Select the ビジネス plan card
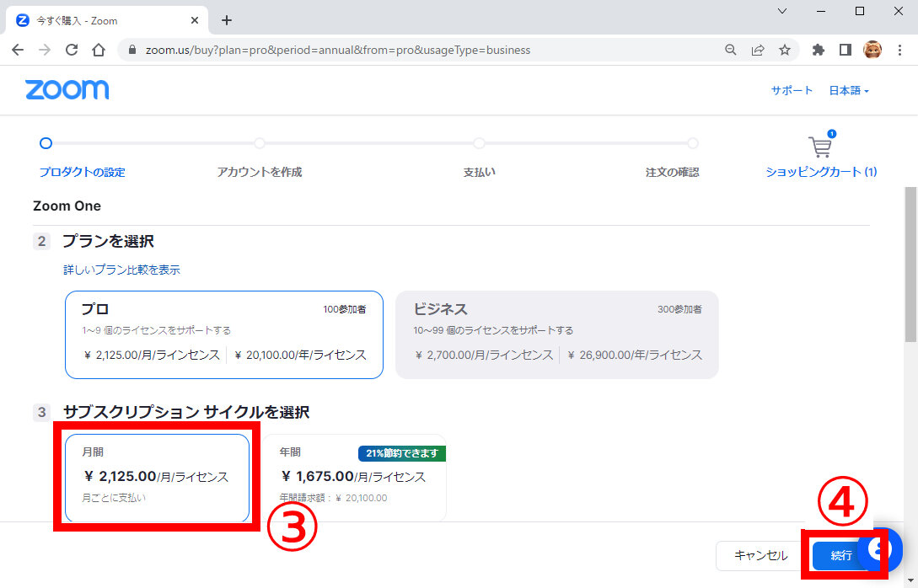The height and width of the screenshot is (588, 918). (x=556, y=334)
